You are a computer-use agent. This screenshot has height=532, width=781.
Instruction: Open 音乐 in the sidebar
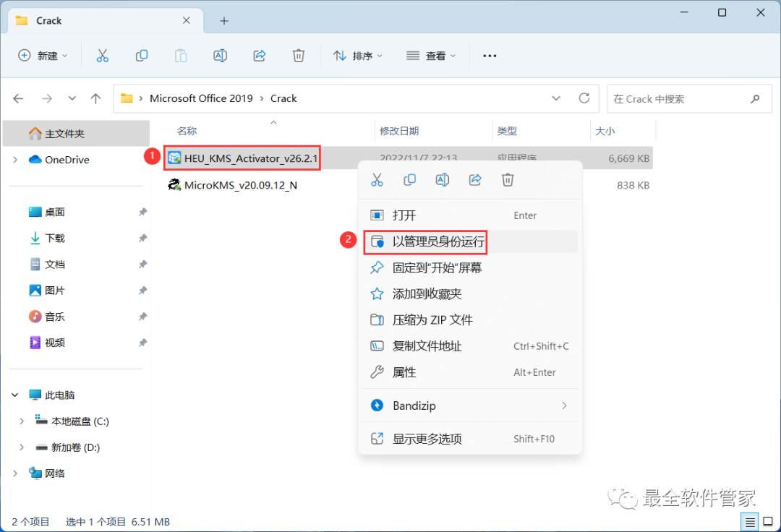coord(55,317)
